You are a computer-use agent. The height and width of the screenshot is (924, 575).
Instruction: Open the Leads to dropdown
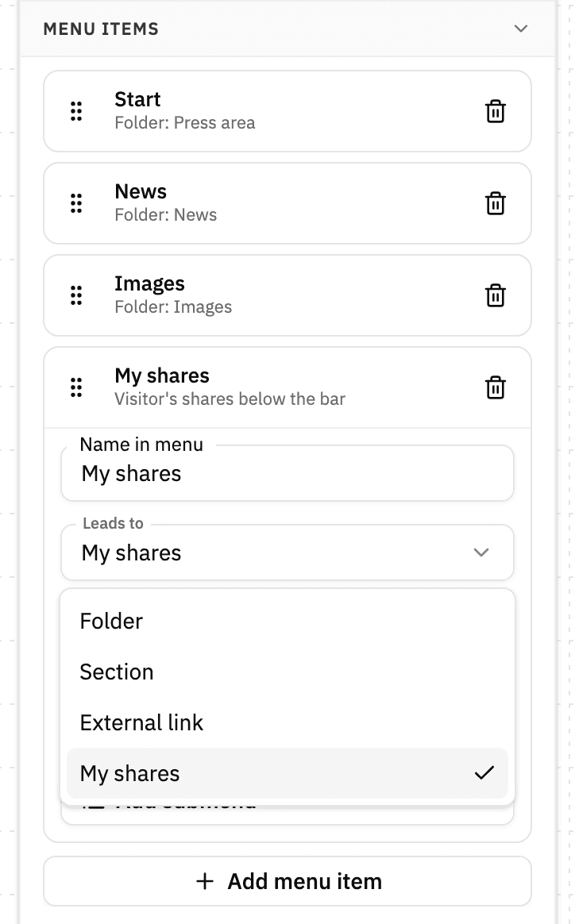287,552
